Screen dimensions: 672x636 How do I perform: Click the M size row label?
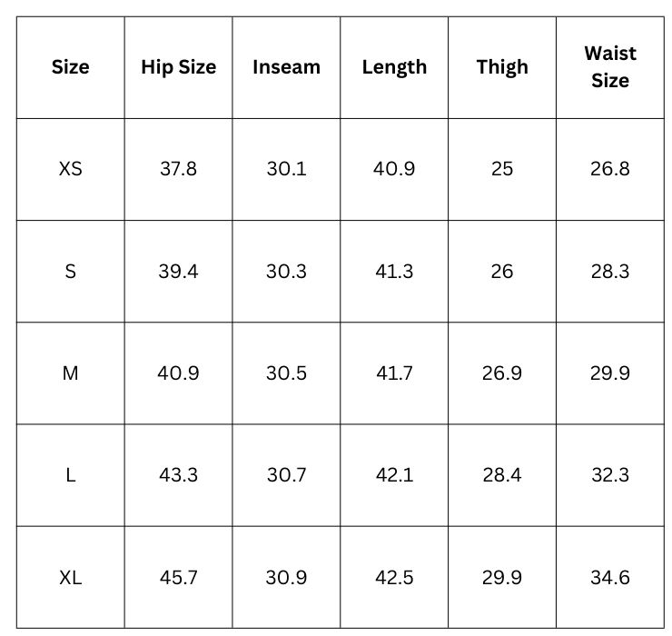click(70, 373)
